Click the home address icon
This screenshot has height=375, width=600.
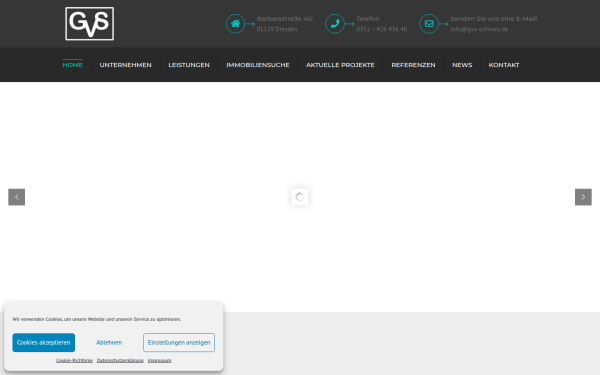[x=235, y=24]
